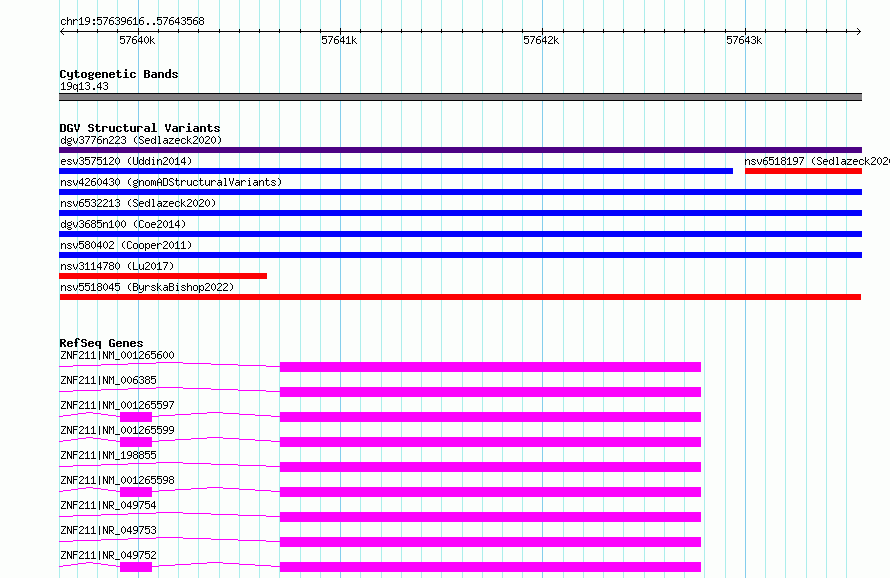890x578 pixels.
Task: Select transcript label ZNF211|NM_198855
Action: [108, 455]
